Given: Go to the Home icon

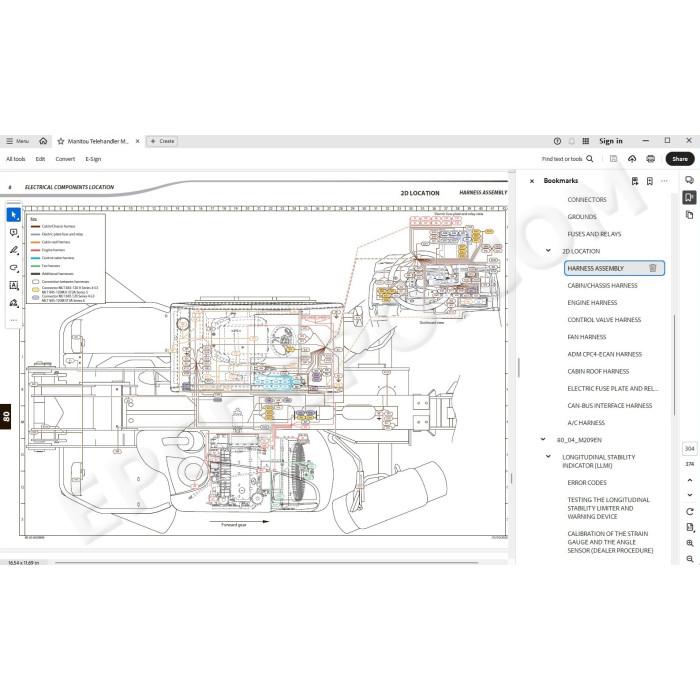Looking at the screenshot, I should point(43,141).
